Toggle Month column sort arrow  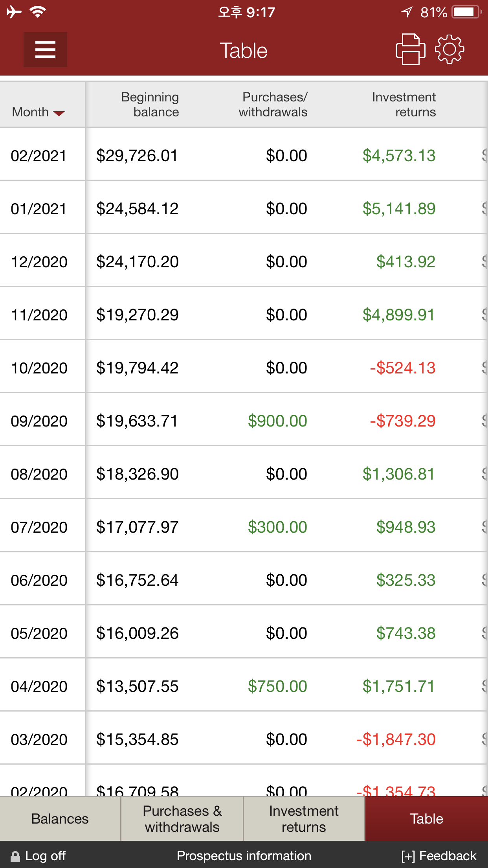point(59,113)
